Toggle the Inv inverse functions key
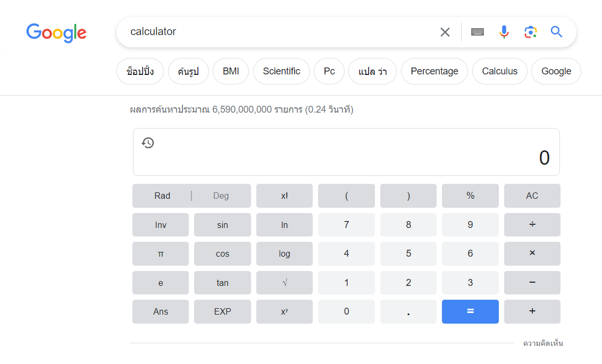 [161, 225]
